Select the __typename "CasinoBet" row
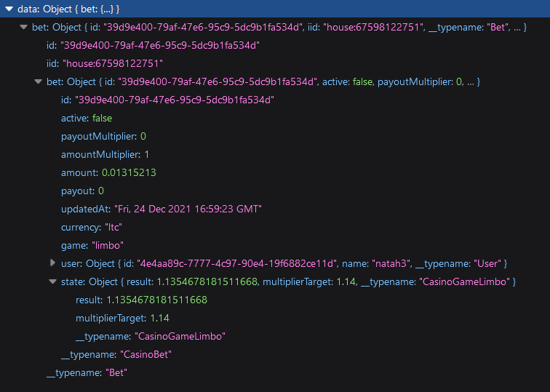Viewport: 550px width, 392px height. [x=116, y=355]
